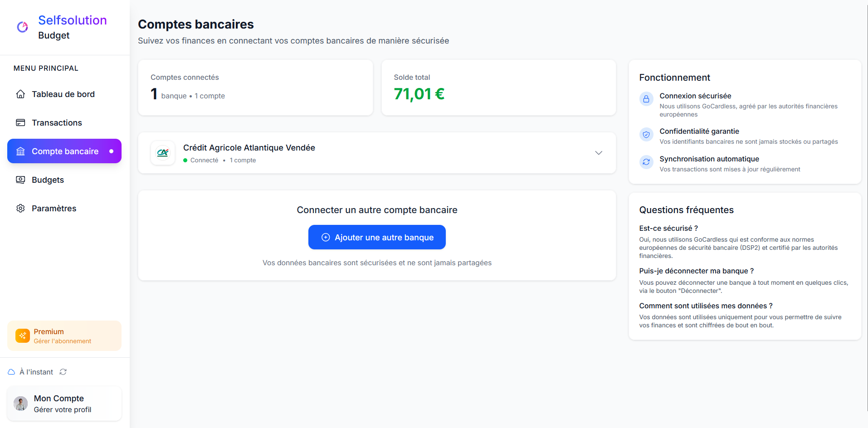Click the profile avatar photo

point(21,404)
